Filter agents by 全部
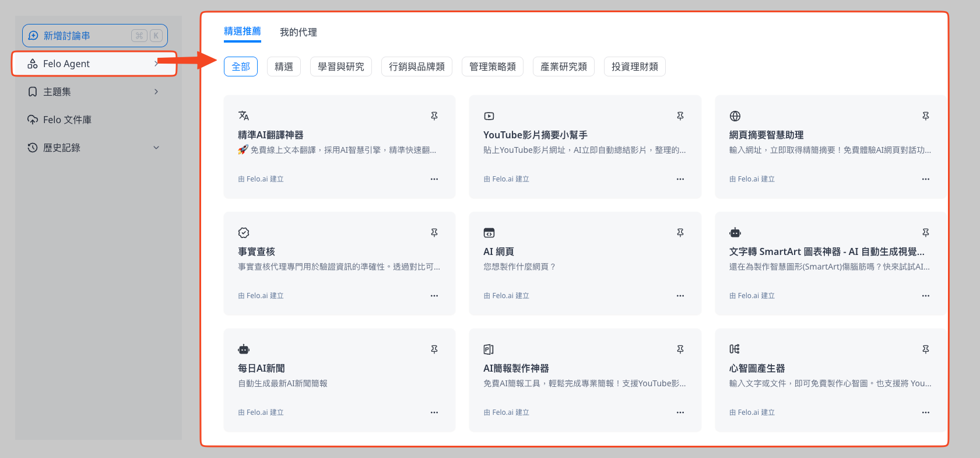980x458 pixels. click(241, 67)
